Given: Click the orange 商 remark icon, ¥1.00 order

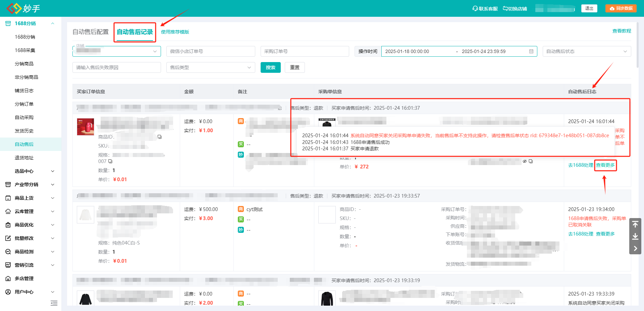Looking at the screenshot, I should click(241, 121).
